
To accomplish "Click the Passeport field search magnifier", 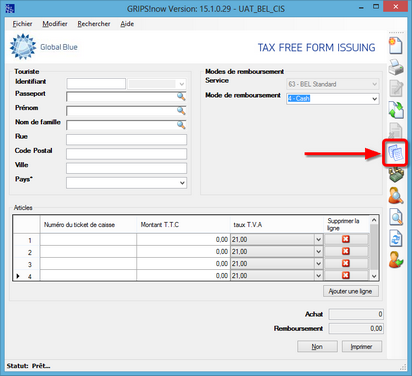I will pos(181,96).
